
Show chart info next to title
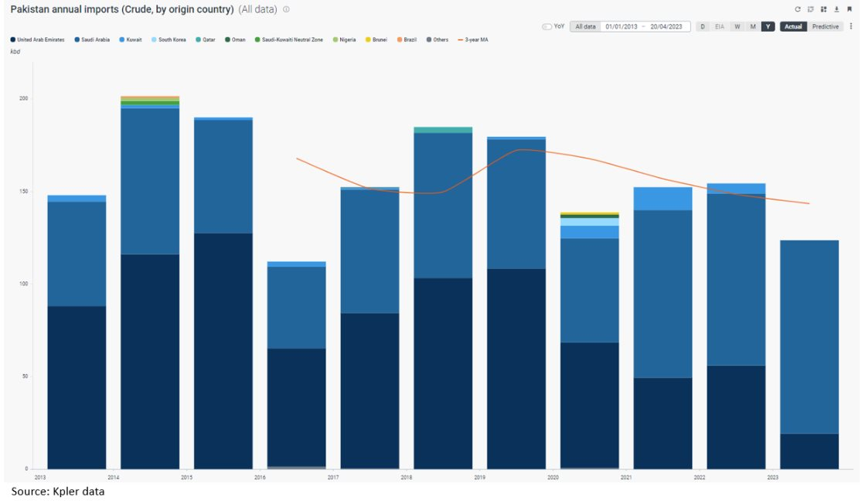[x=286, y=9]
